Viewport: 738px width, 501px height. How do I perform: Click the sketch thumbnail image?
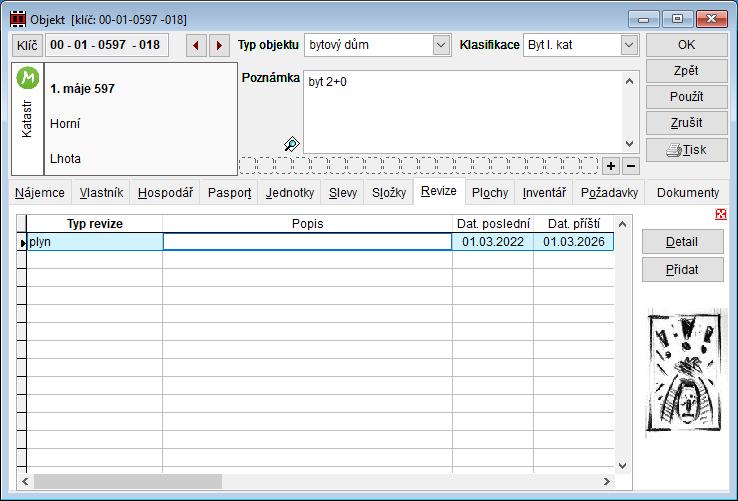coord(684,372)
